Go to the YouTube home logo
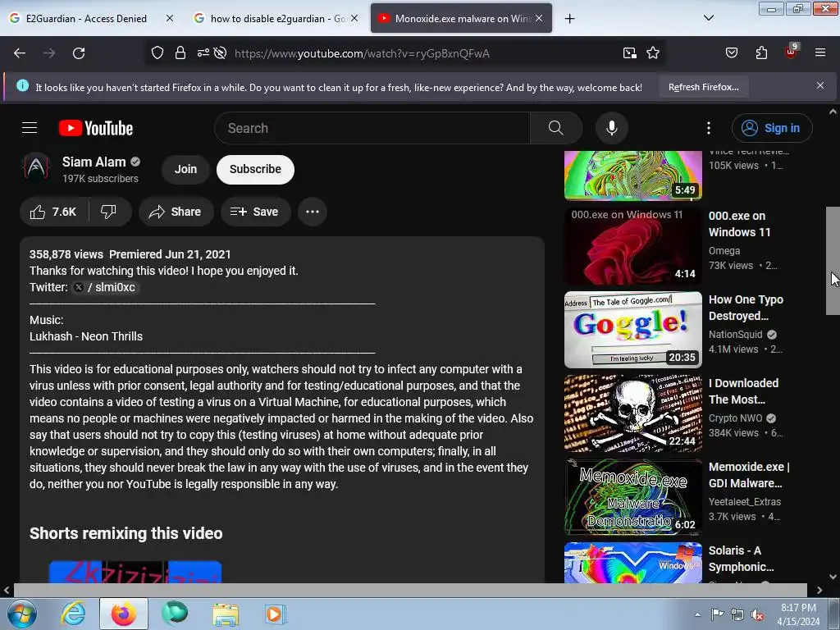This screenshot has height=630, width=840. pyautogui.click(x=96, y=128)
